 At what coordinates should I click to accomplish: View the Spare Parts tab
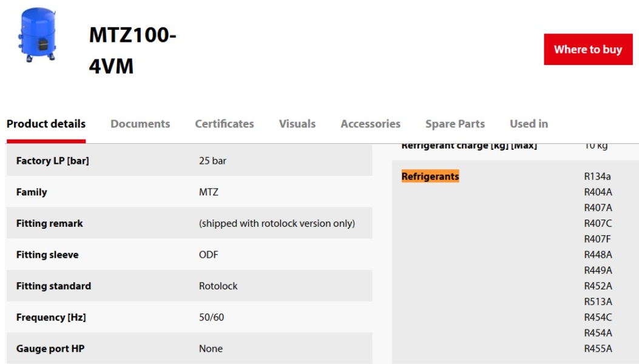pyautogui.click(x=455, y=124)
